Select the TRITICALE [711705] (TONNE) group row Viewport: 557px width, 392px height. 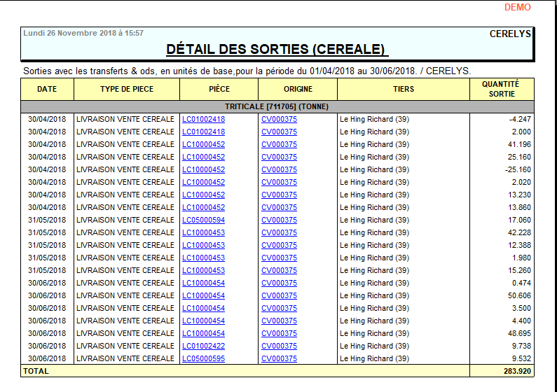pyautogui.click(x=277, y=106)
